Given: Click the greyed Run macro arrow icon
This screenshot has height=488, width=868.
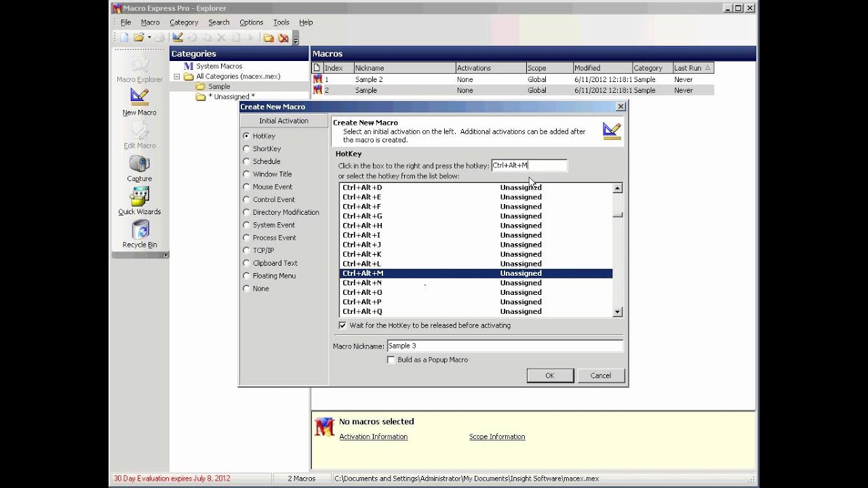Looking at the screenshot, I should pyautogui.click(x=251, y=38).
